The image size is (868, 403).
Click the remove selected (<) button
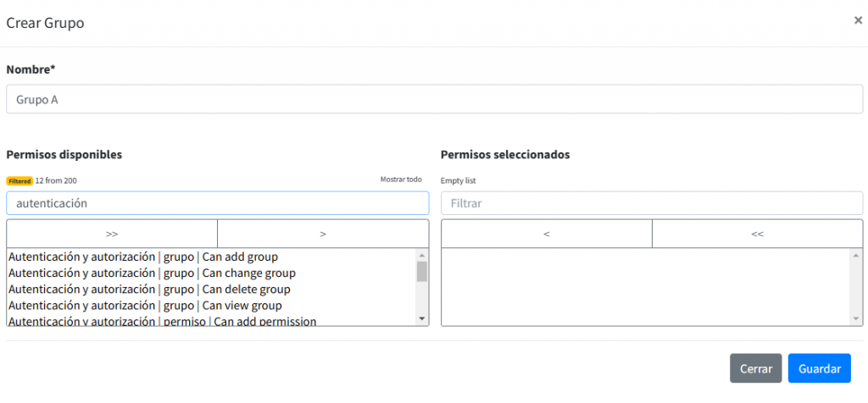click(546, 234)
